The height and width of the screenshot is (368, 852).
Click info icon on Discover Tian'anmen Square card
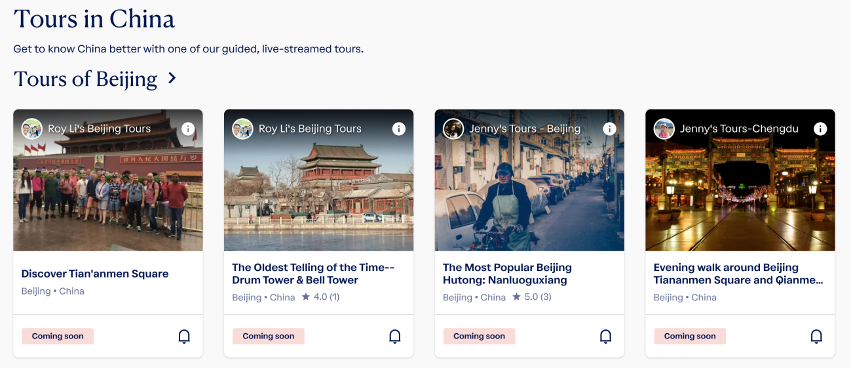(x=188, y=129)
